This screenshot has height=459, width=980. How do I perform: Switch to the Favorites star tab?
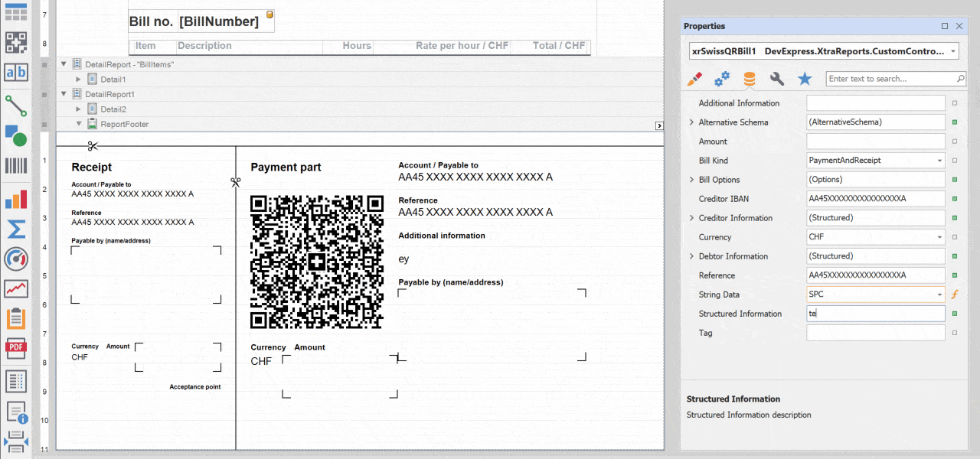click(x=804, y=79)
